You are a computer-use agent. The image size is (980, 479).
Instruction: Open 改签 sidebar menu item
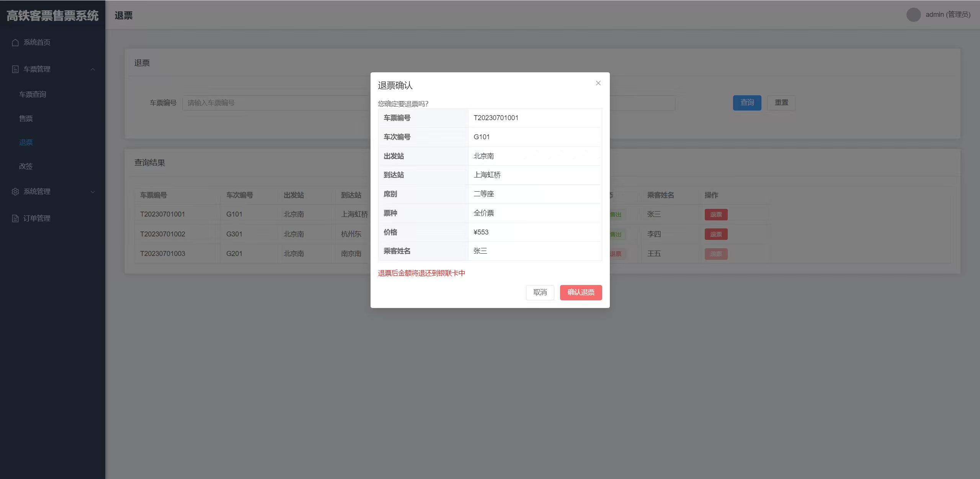tap(26, 166)
